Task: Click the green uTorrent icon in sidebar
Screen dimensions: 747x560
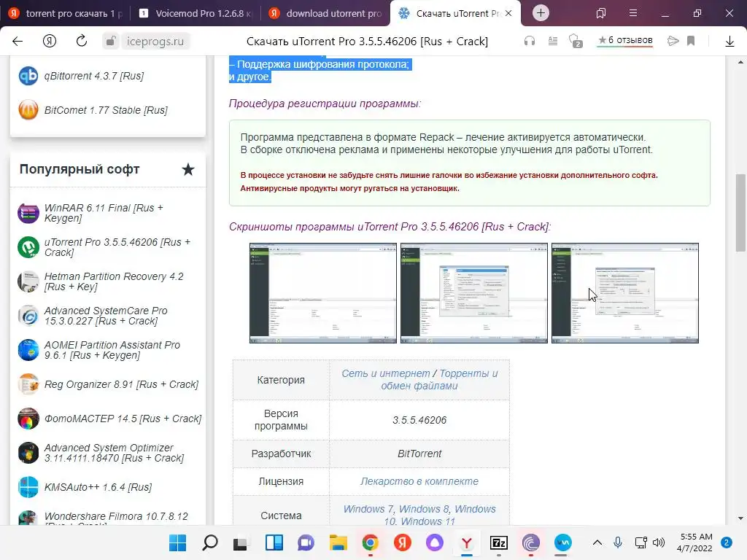Action: point(28,247)
